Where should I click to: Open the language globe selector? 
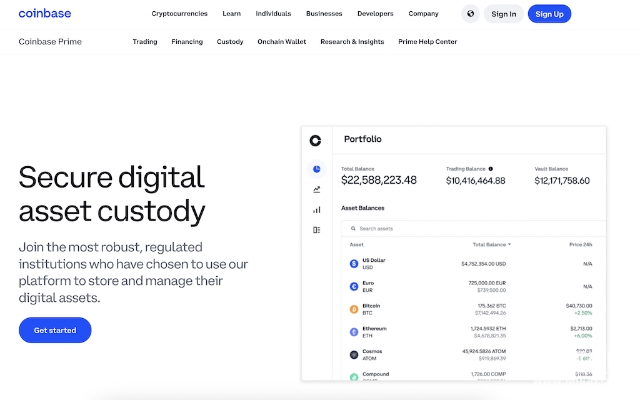pos(470,14)
